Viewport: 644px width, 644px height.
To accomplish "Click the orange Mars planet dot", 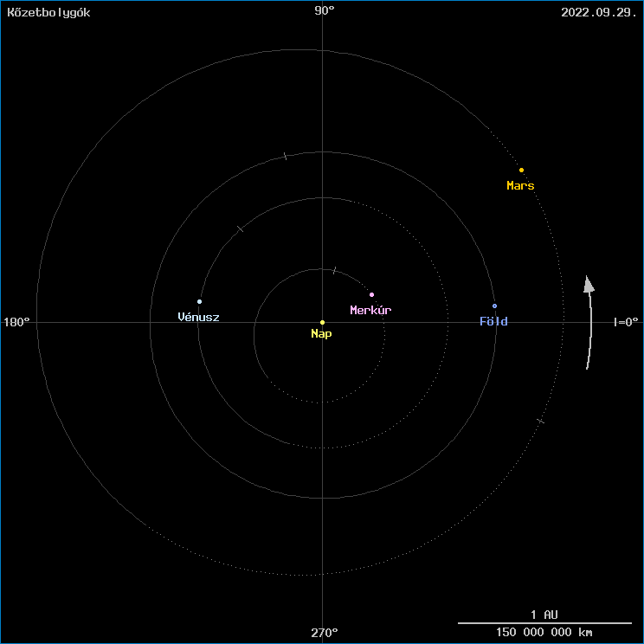I will (521, 170).
